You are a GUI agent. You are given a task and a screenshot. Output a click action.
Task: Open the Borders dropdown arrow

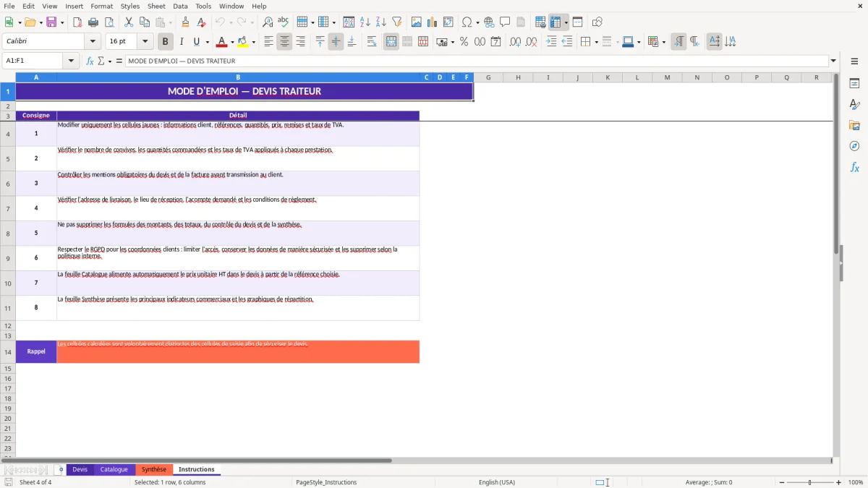coord(596,42)
